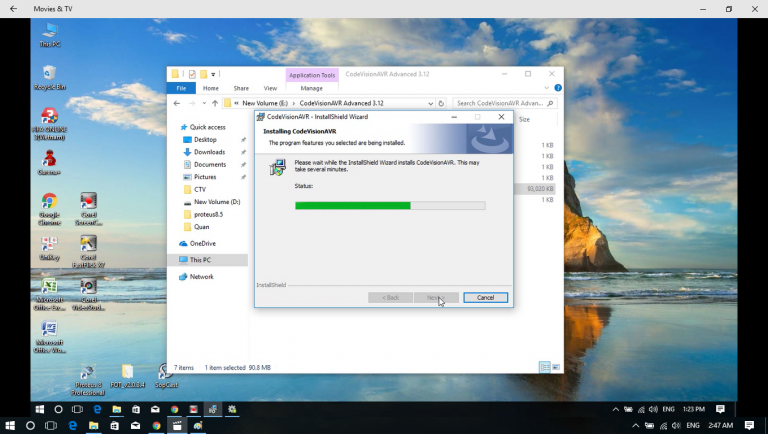768x434 pixels.
Task: Select Microsoft Office Word desktop shortcut
Action: coord(49,337)
